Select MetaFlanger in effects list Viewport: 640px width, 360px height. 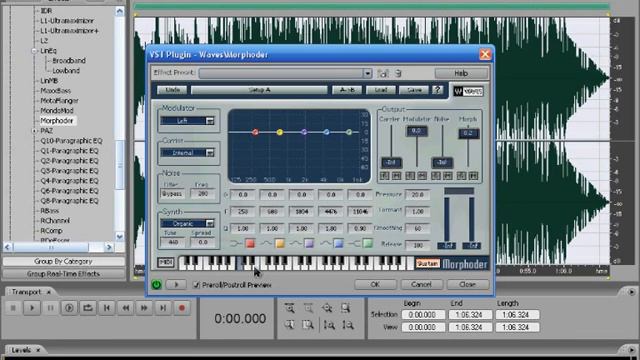point(59,100)
